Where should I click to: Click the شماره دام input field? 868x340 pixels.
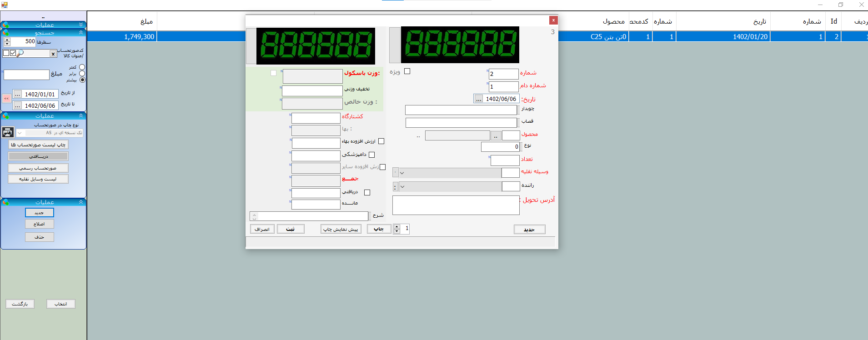point(504,86)
